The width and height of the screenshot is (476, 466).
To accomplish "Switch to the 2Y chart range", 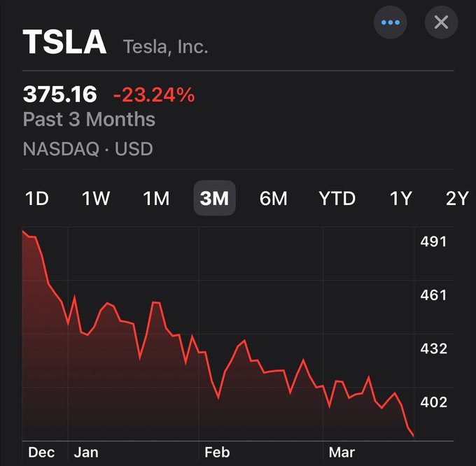I will click(456, 199).
